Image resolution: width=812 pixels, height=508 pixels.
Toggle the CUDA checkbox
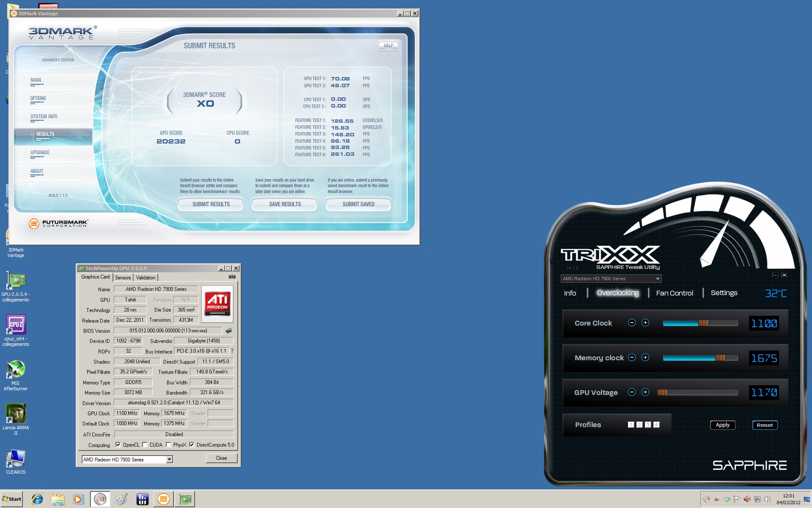[x=145, y=444]
